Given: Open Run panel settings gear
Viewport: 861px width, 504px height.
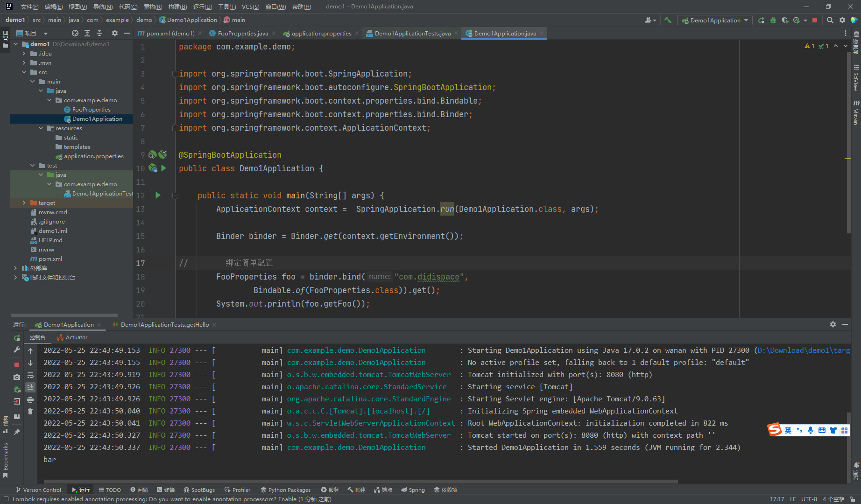Looking at the screenshot, I should (833, 324).
